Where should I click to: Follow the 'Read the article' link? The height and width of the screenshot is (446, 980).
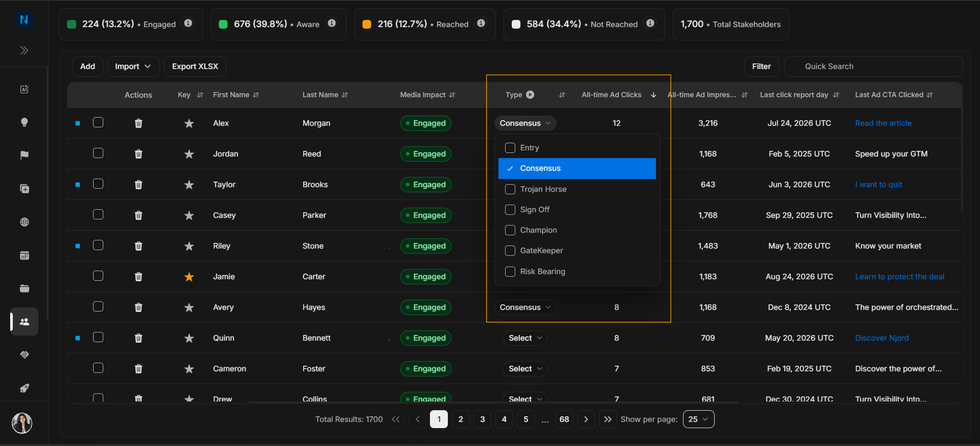[x=883, y=123]
